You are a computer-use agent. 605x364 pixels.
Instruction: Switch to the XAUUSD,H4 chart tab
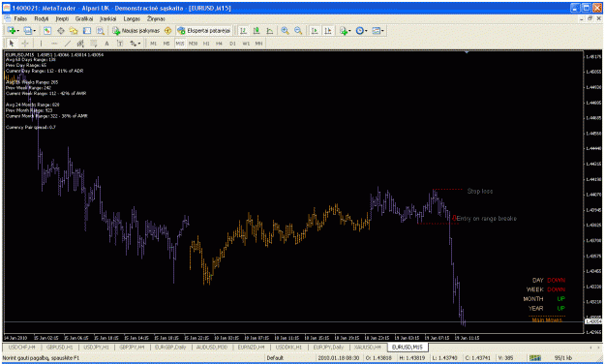367,348
